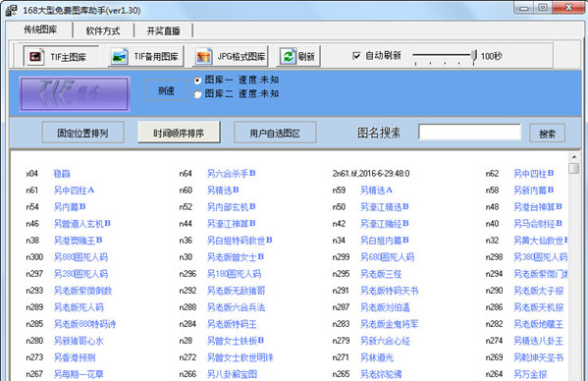Select the 图库二 radio button

(197, 94)
